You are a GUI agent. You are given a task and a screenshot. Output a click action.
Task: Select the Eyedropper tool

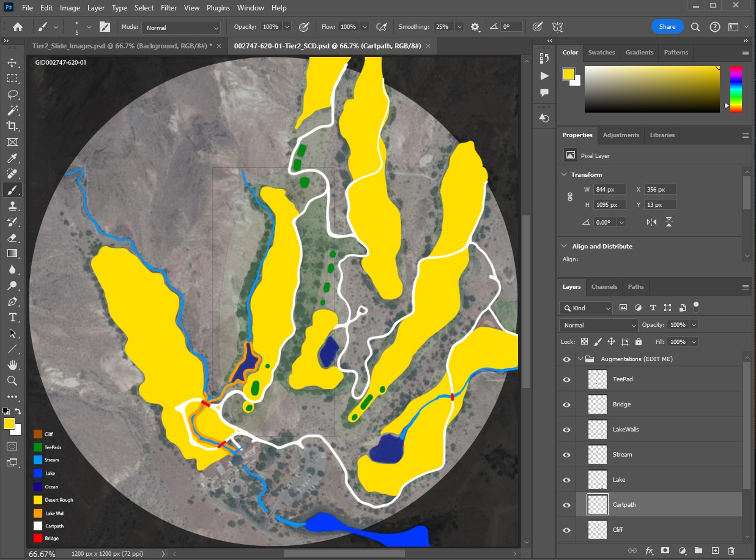[x=12, y=158]
